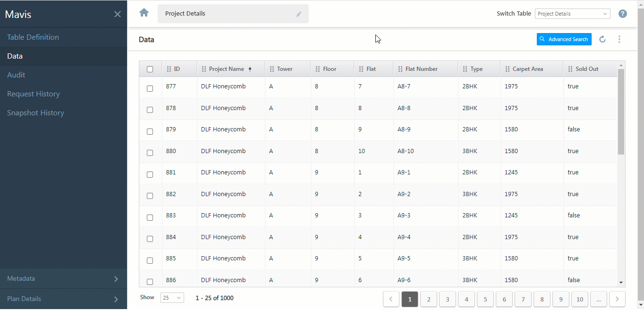Screen dimensions: 644x310
Task: Click drag handle icon of Carpet Area column
Action: [x=507, y=69]
